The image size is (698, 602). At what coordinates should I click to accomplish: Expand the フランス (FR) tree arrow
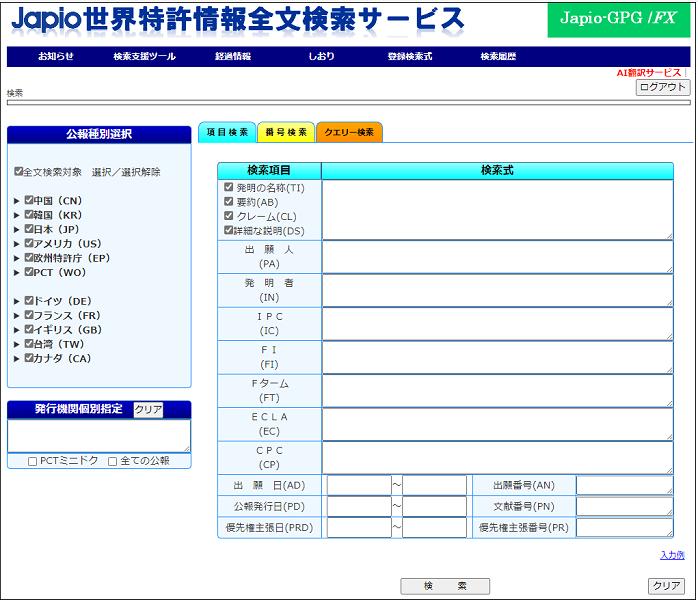16,316
